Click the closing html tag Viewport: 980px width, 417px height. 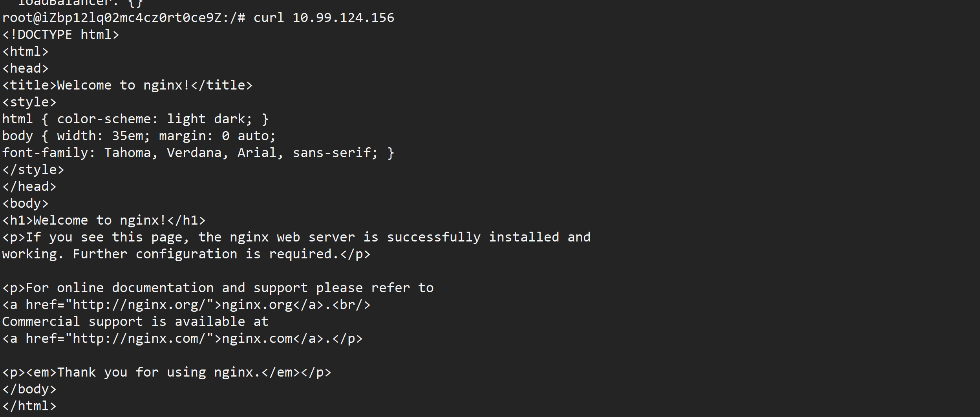point(29,406)
